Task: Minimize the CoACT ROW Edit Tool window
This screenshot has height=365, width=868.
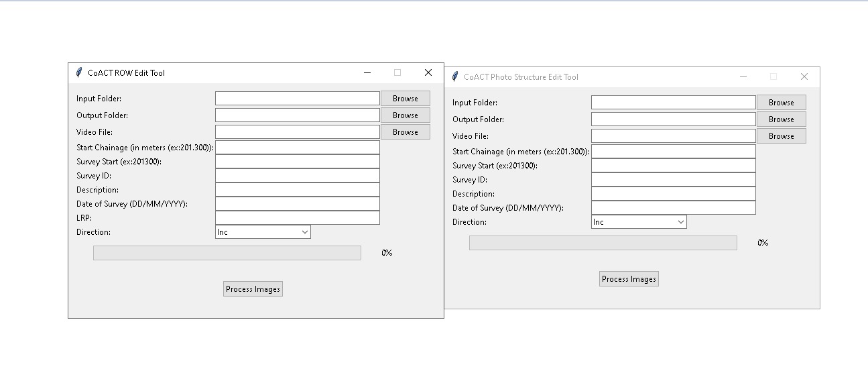Action: [x=367, y=72]
